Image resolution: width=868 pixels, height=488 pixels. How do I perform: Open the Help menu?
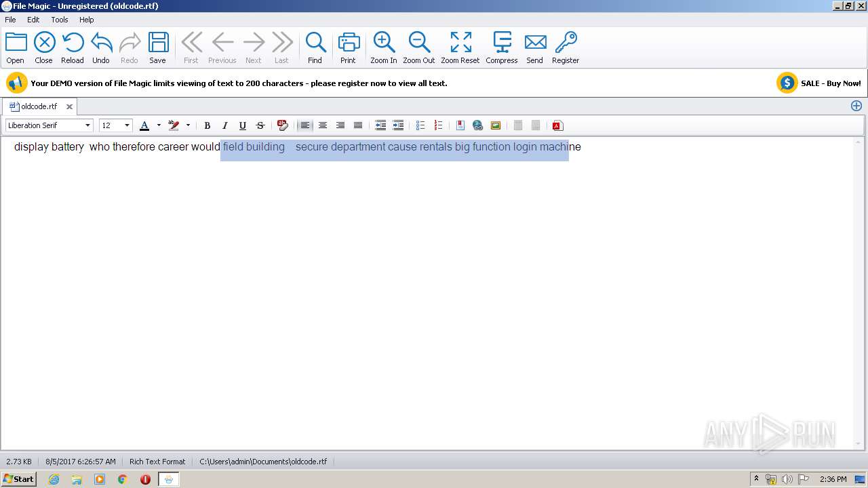[86, 20]
